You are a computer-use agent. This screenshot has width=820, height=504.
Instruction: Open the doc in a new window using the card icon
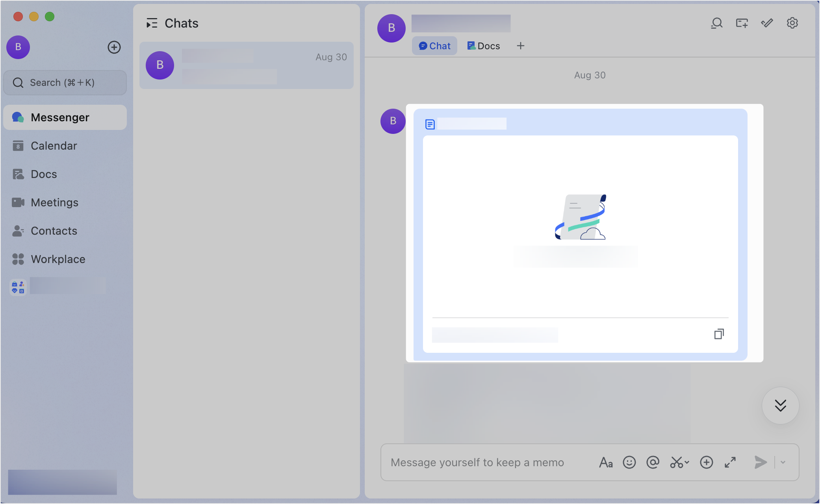pyautogui.click(x=719, y=334)
